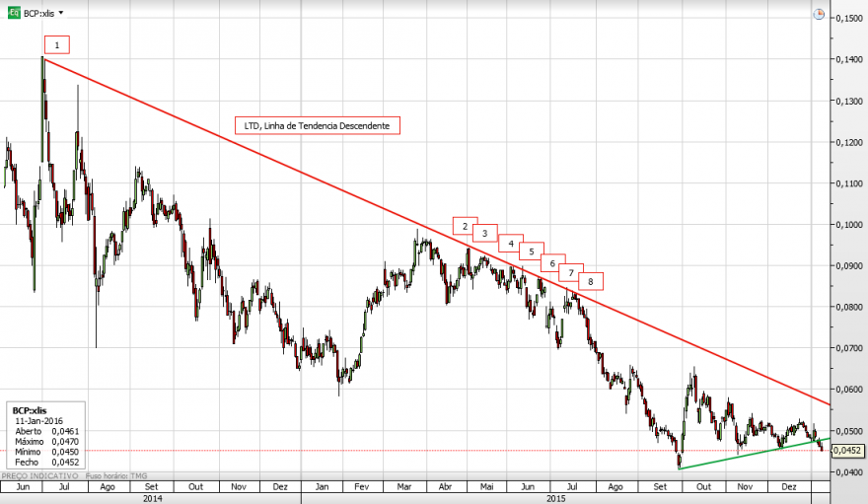Click the 0,0700 price axis label
This screenshot has width=868, height=504.
[849, 348]
